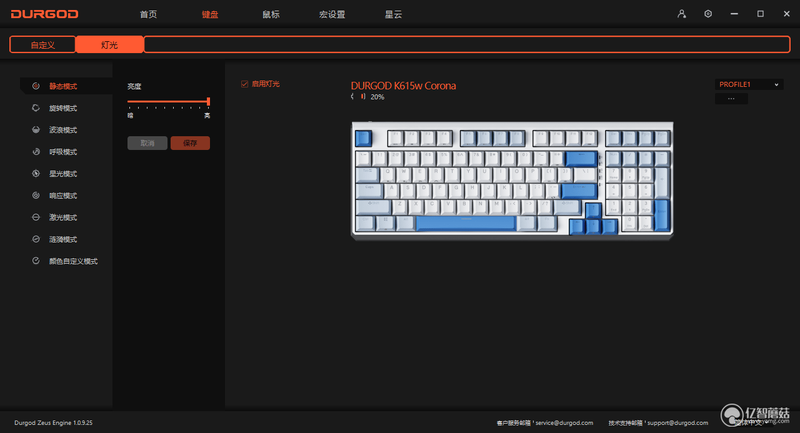800x433 pixels.
Task: Open the 宏设置 macro settings menu
Action: click(x=332, y=14)
